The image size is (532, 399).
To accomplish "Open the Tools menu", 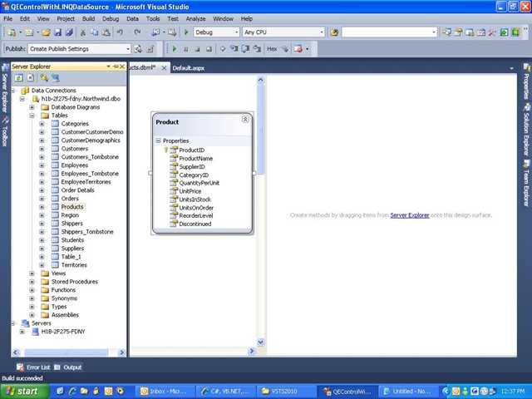I will point(153,18).
